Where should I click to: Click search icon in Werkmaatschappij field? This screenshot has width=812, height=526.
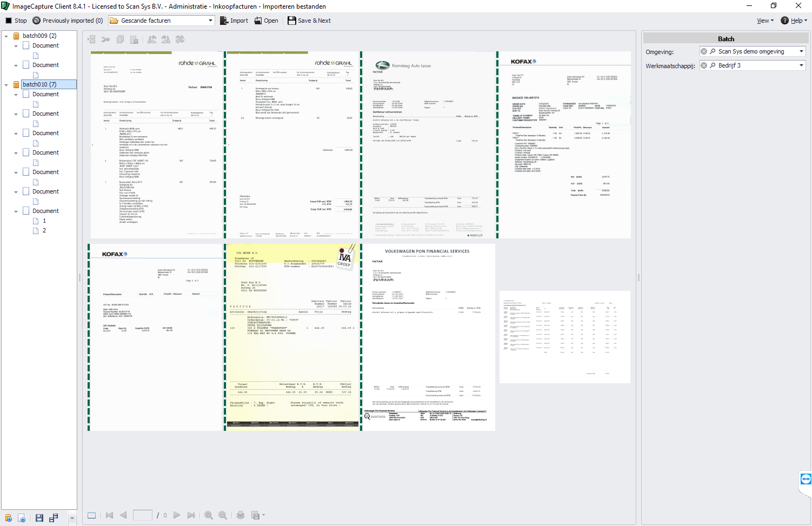pos(713,65)
